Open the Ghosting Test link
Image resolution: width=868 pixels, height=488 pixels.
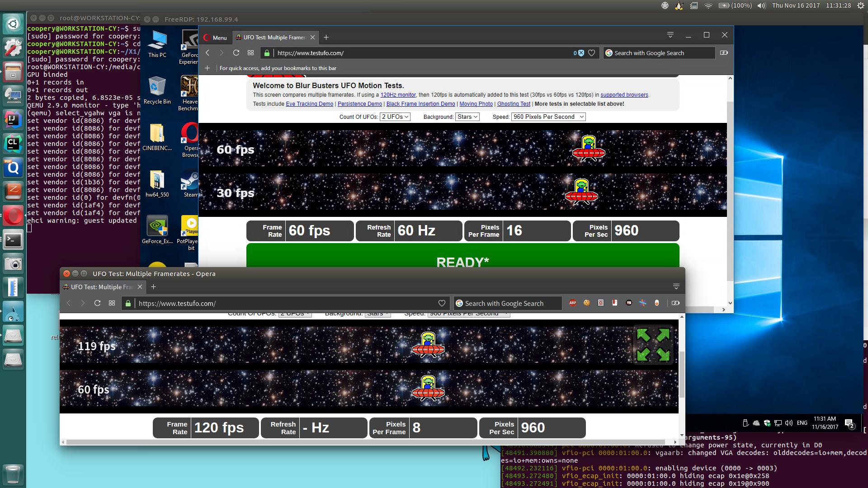pos(514,104)
